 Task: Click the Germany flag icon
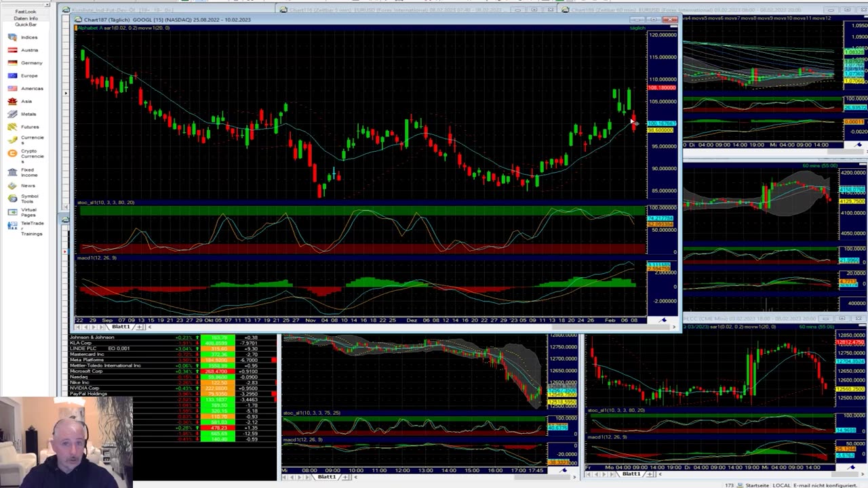12,63
